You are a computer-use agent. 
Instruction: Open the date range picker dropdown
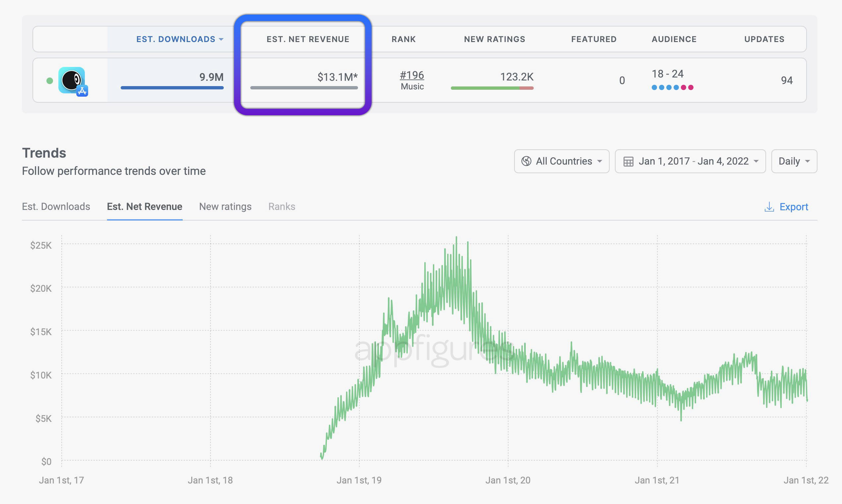(690, 161)
